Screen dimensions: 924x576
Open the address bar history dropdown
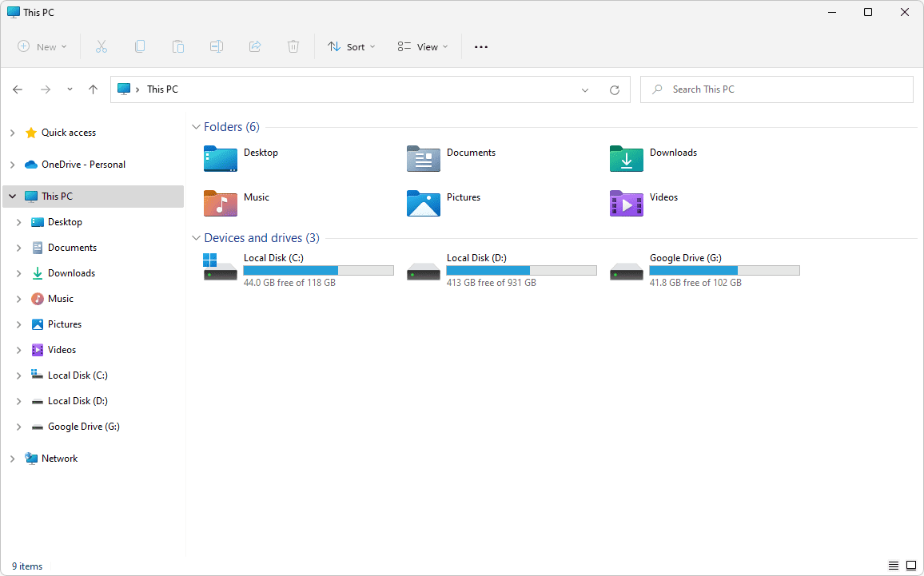[x=585, y=90]
